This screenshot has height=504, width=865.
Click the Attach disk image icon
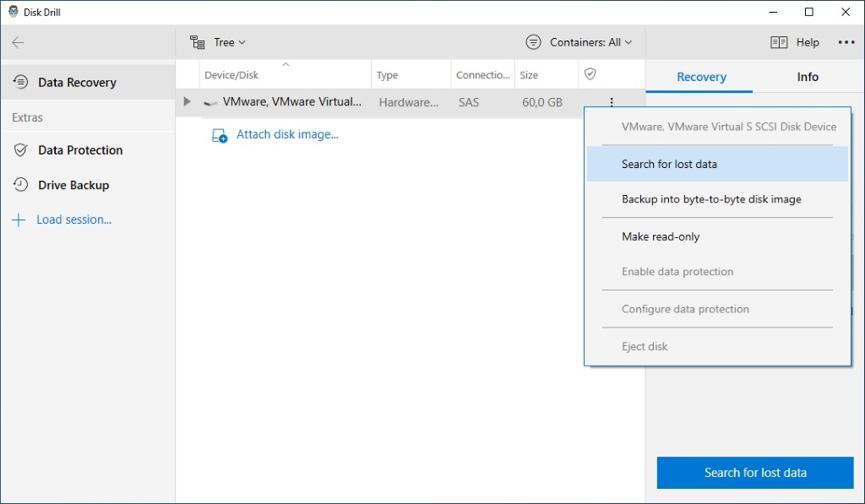(x=219, y=135)
